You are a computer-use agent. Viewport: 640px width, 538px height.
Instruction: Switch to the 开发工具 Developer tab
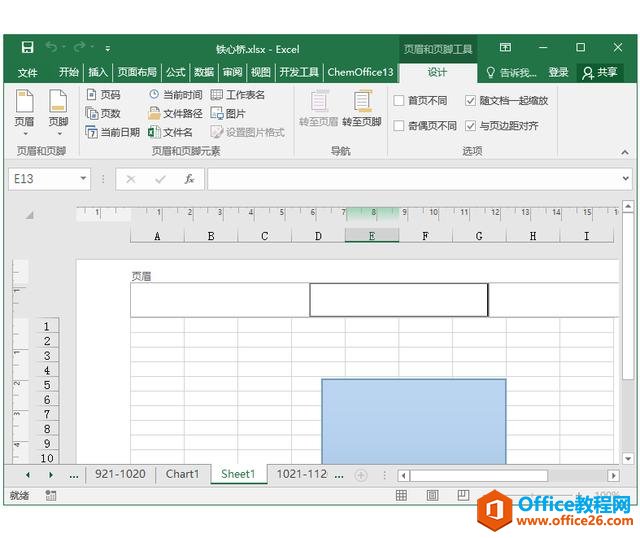(x=299, y=72)
